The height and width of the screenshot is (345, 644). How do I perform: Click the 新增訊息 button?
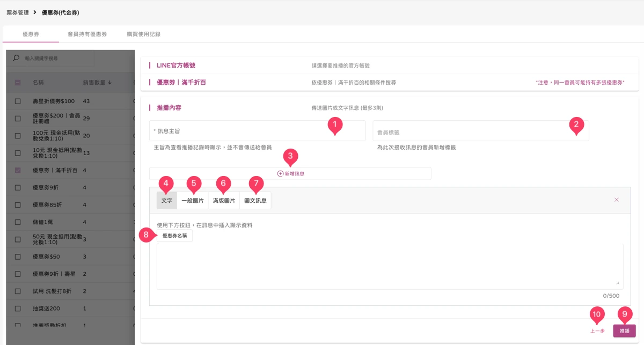pyautogui.click(x=290, y=174)
